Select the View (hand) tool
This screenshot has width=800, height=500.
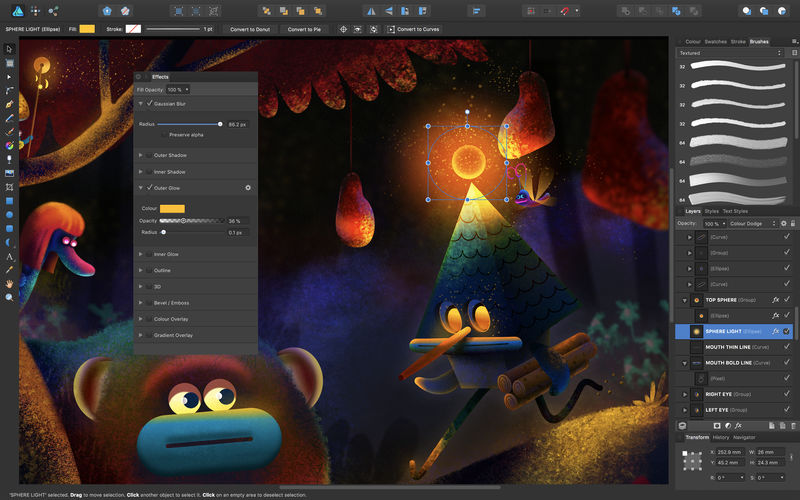(x=9, y=283)
